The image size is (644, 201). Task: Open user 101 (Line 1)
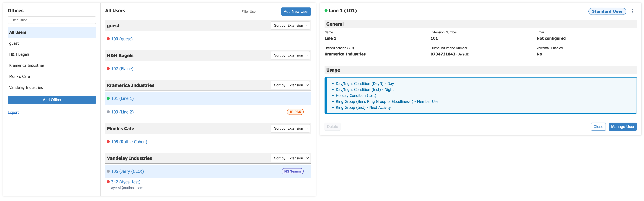tap(122, 98)
